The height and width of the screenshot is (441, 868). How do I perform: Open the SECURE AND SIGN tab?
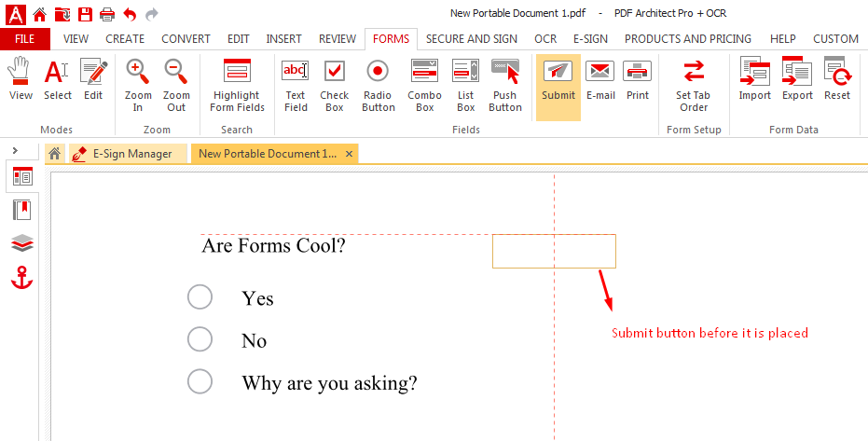click(x=472, y=39)
